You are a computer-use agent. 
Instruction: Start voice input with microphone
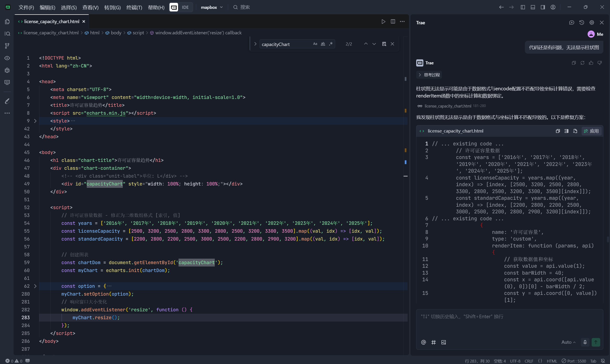(x=585, y=342)
